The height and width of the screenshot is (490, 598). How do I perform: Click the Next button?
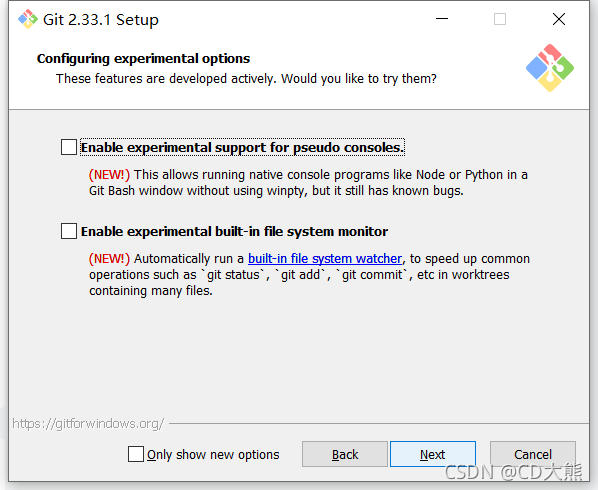click(x=433, y=454)
